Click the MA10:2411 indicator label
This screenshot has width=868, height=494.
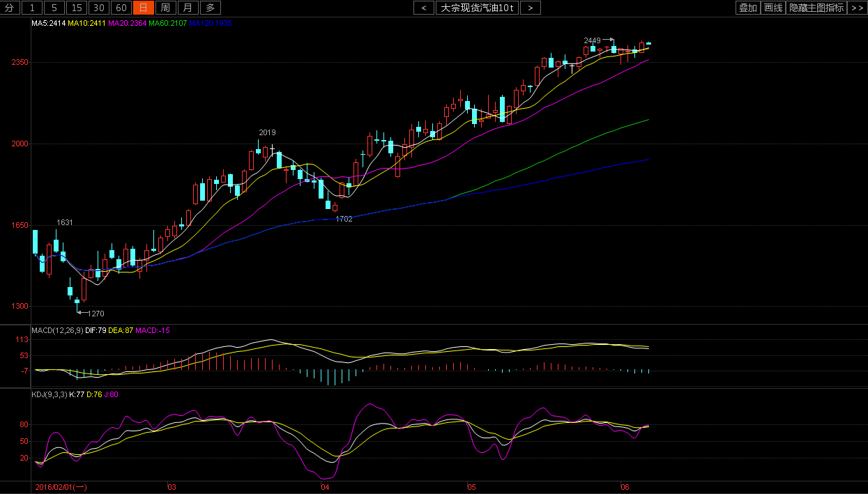coord(87,23)
